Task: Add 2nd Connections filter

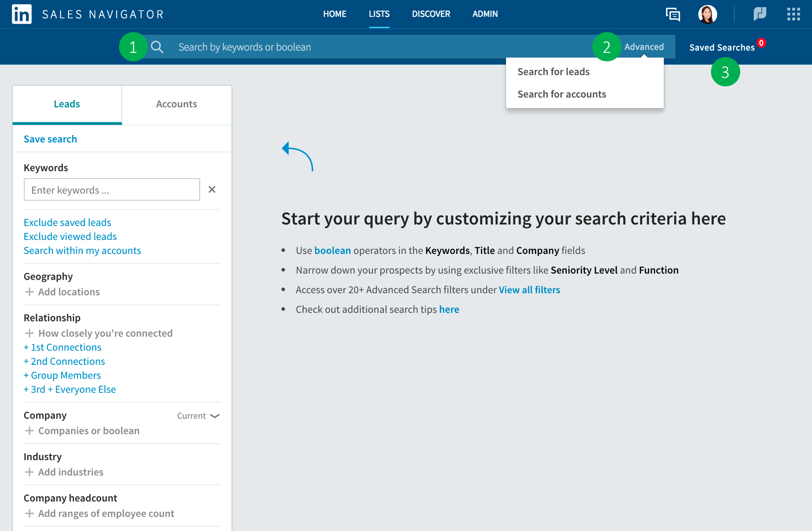Action: (x=64, y=362)
